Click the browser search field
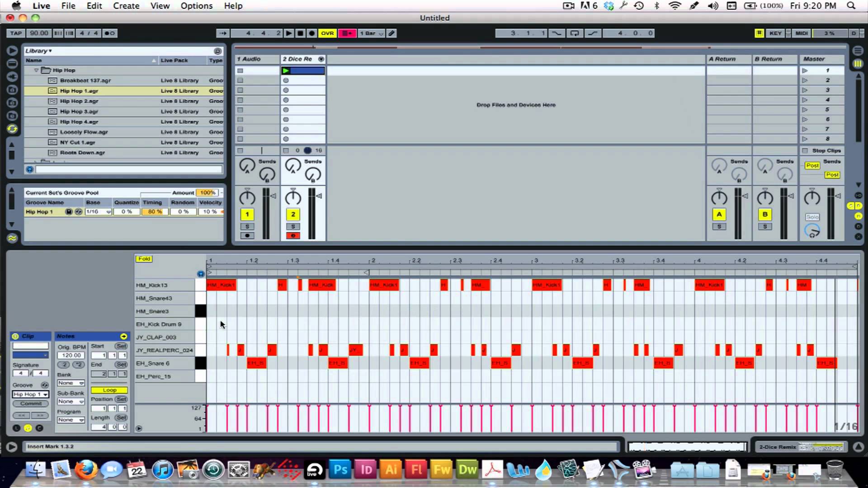The width and height of the screenshot is (868, 488). [129, 169]
